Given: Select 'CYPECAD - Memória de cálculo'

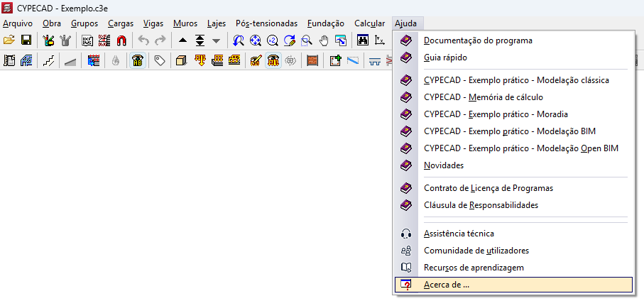Looking at the screenshot, I should [x=483, y=97].
